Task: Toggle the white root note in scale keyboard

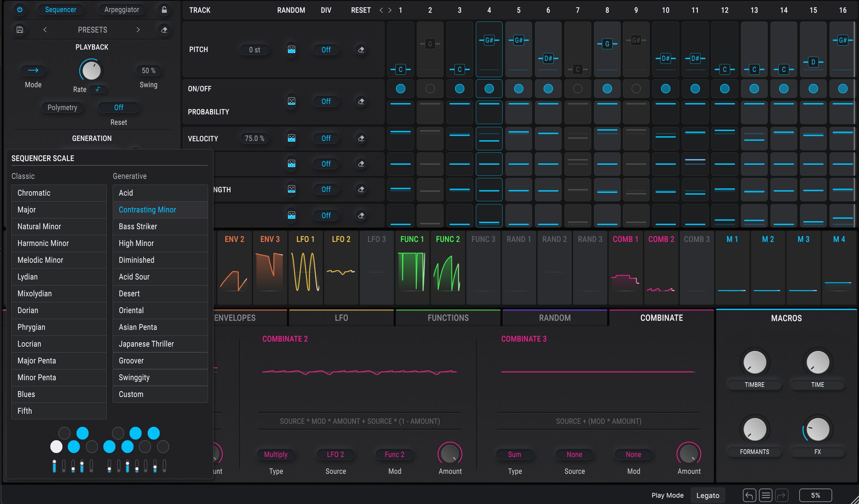Action: pos(56,446)
